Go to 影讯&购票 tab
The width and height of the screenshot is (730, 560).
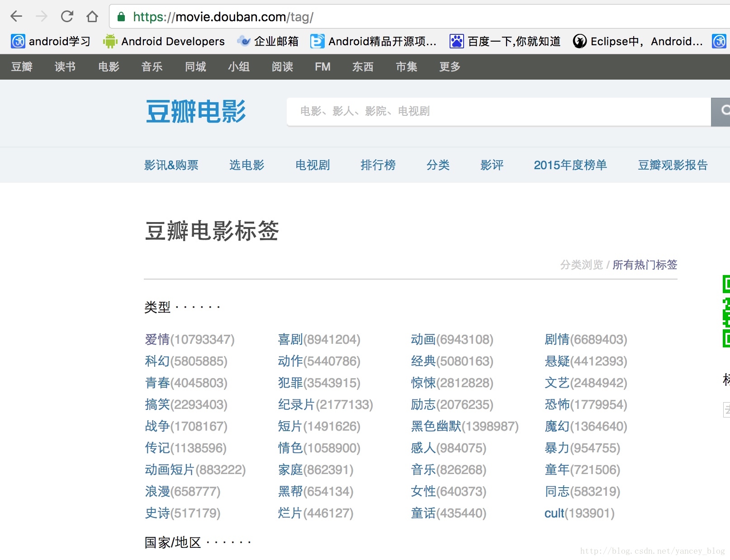[x=171, y=165]
